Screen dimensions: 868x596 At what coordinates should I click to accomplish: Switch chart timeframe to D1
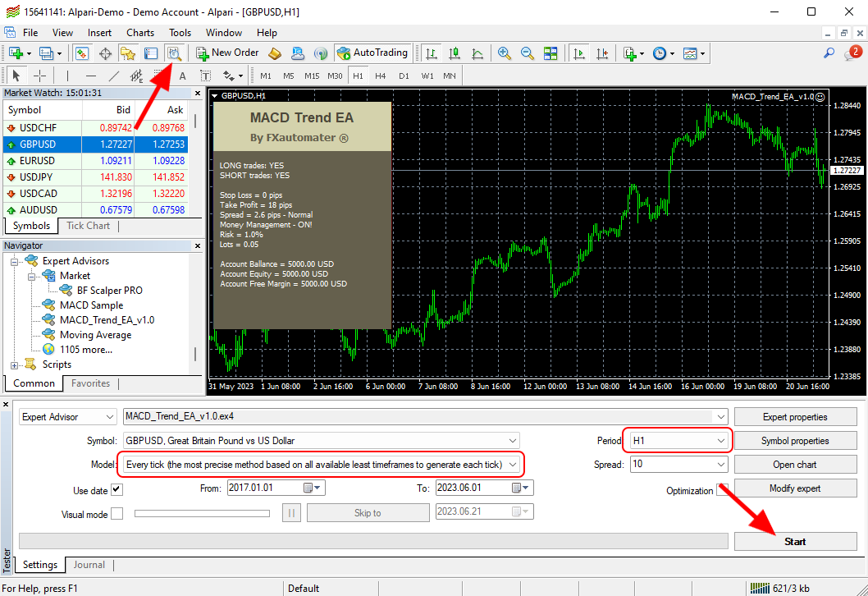(404, 76)
